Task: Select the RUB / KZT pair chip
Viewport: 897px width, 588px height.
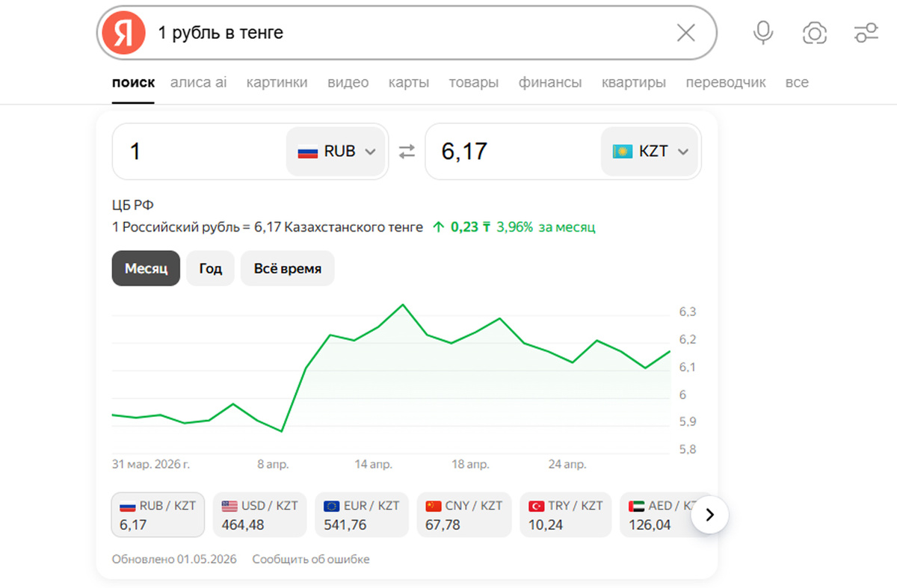Action: coord(158,515)
